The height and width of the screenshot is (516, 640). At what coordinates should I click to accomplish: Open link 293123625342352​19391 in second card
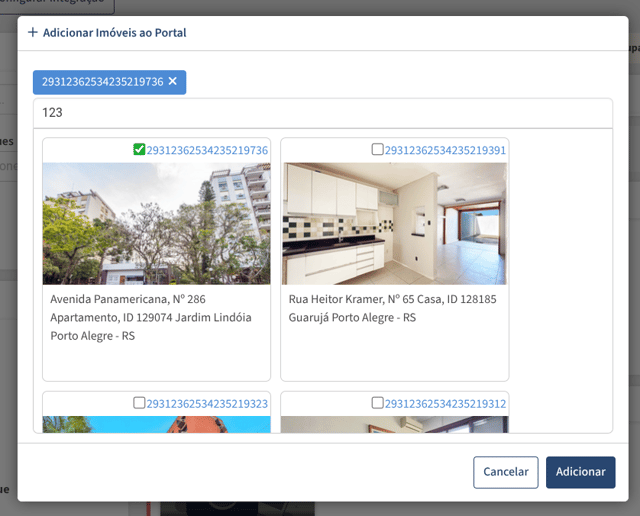445,150
